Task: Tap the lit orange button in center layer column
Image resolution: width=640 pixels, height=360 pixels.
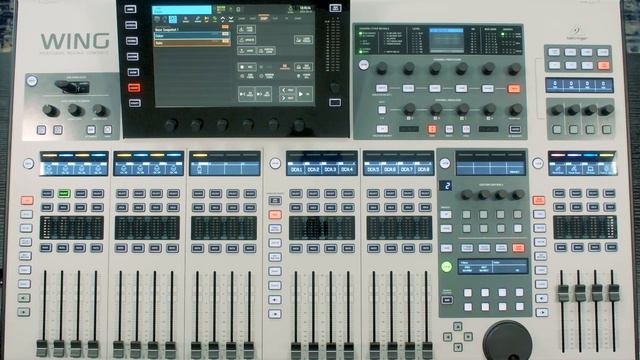Action: pyautogui.click(x=275, y=214)
